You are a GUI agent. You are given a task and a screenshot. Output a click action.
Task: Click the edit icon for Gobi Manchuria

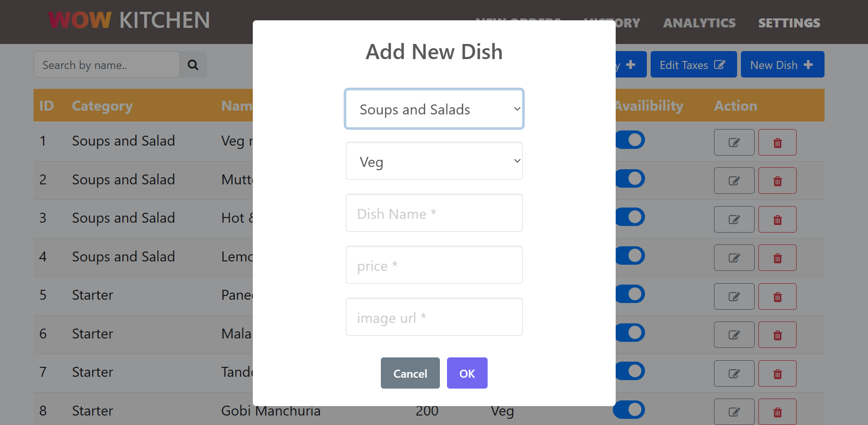tap(734, 411)
